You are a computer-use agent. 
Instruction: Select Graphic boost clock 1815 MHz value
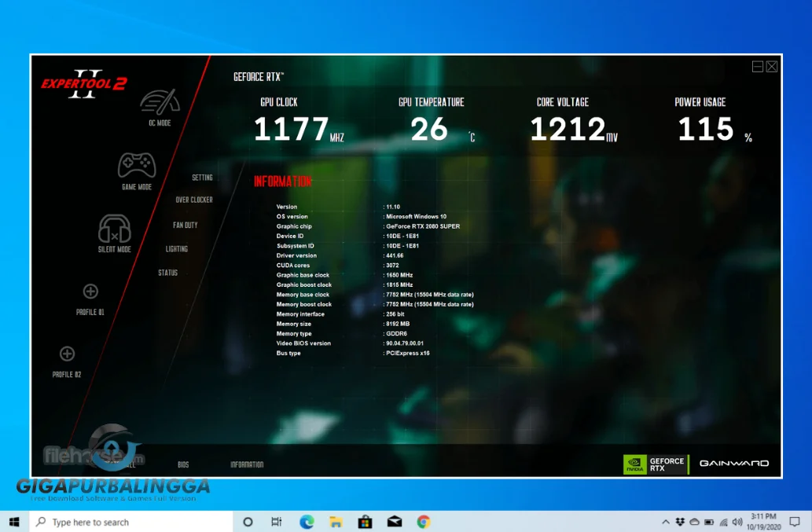(399, 284)
